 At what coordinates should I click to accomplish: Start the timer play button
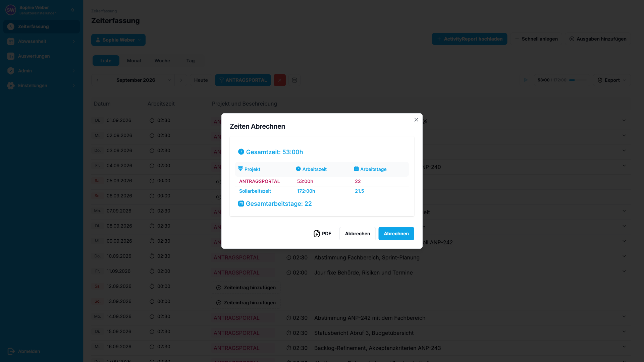[x=526, y=80]
